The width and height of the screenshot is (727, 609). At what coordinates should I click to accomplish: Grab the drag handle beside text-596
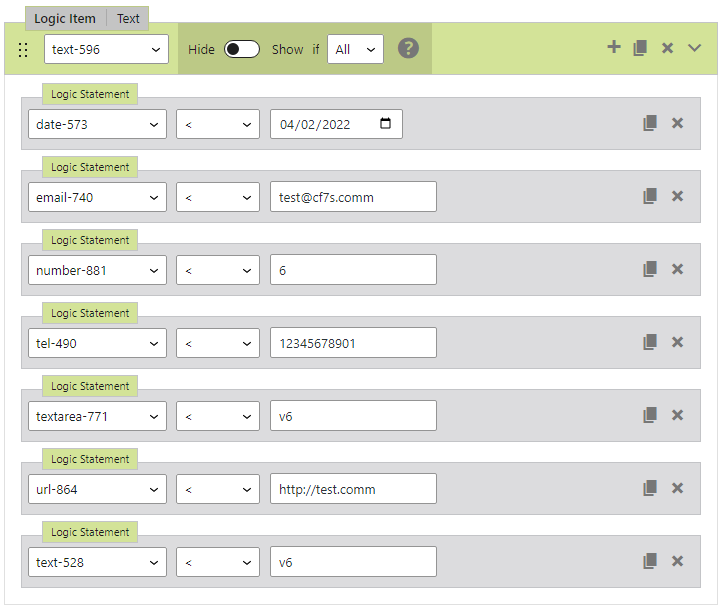click(23, 49)
